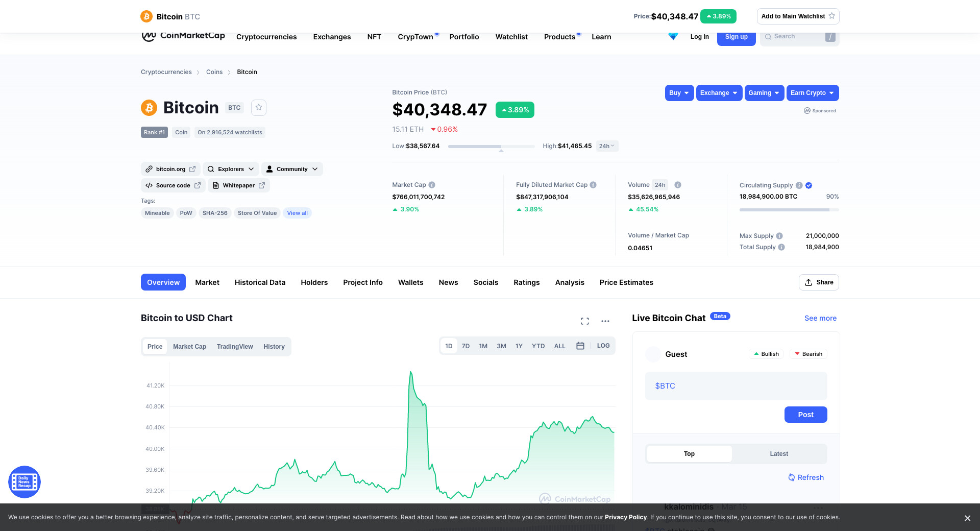The width and height of the screenshot is (980, 531).
Task: Click the low-high price range slider
Action: 491,147
